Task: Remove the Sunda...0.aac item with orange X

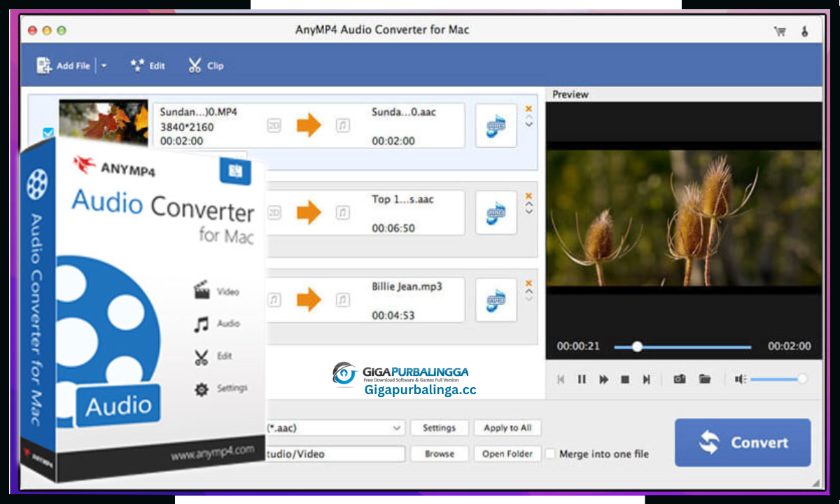Action: [528, 108]
